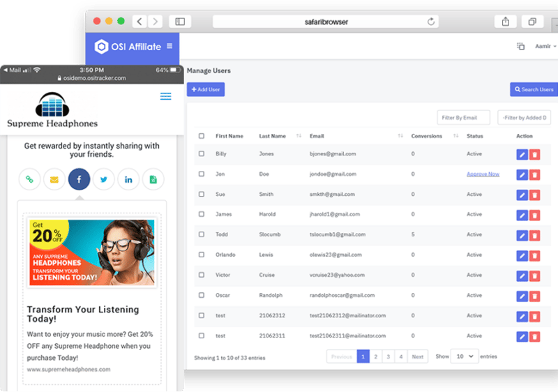Check the box for James Harold
558x392 pixels.
(x=202, y=214)
